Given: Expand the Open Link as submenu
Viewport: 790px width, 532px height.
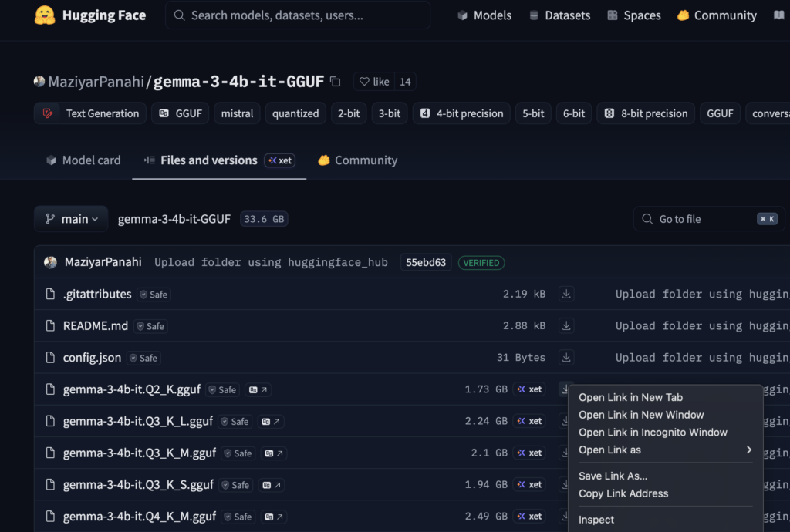Looking at the screenshot, I should [x=664, y=450].
